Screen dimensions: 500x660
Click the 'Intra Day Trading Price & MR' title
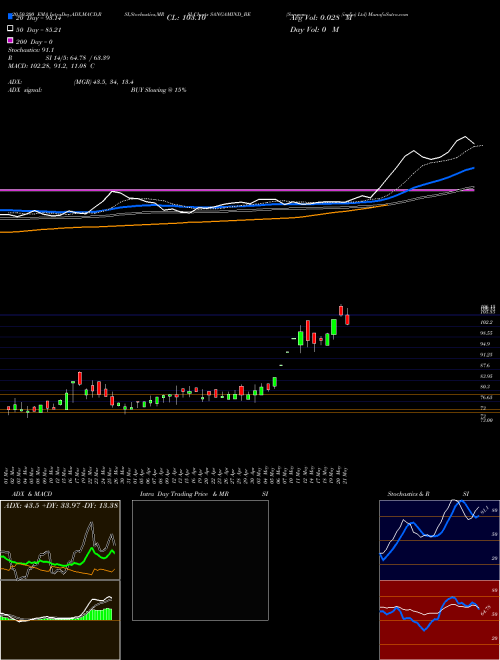click(184, 494)
